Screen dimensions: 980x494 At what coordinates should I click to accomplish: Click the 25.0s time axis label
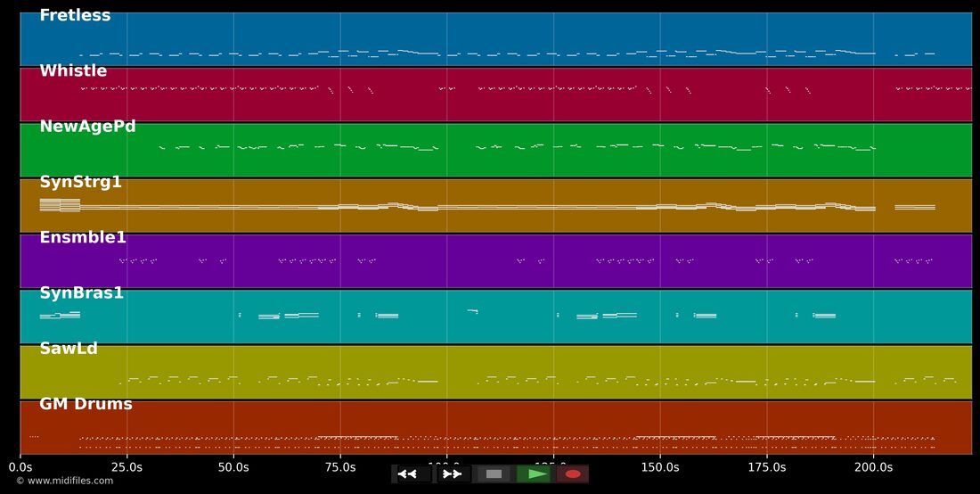tap(127, 467)
